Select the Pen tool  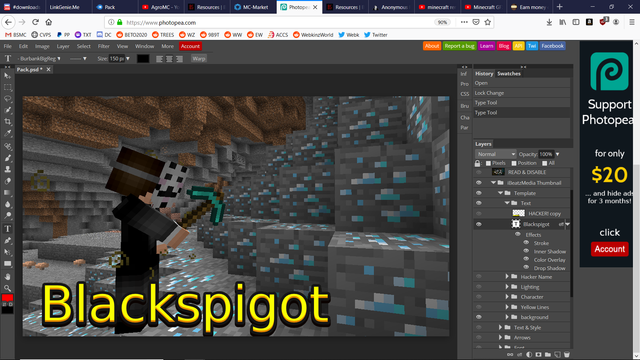tap(7, 240)
